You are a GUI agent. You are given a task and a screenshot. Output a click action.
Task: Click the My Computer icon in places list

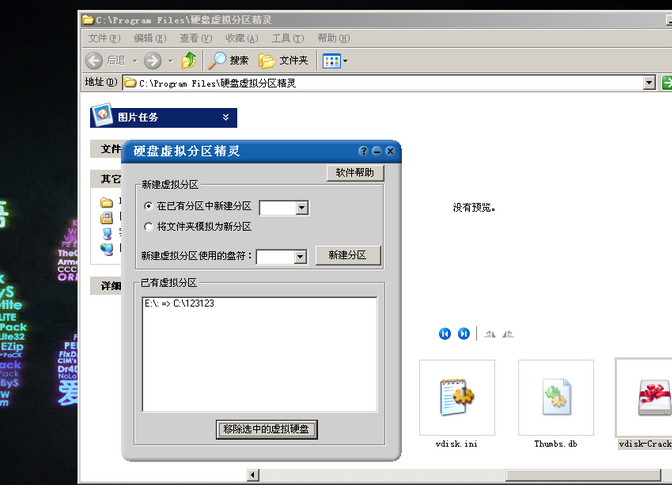[107, 234]
